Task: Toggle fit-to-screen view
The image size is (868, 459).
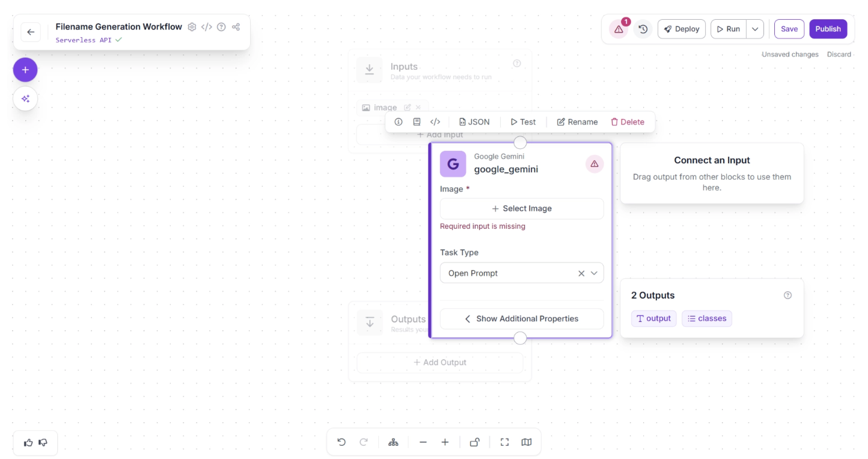Action: (x=504, y=442)
